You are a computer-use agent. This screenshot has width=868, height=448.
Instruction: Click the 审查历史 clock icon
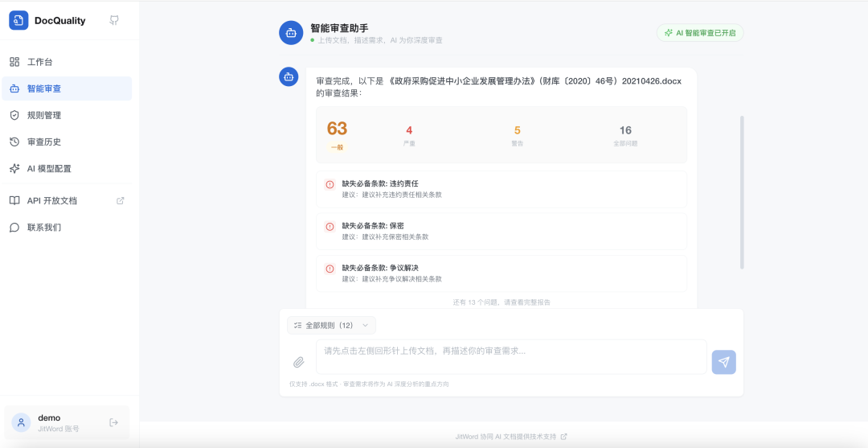coord(14,142)
